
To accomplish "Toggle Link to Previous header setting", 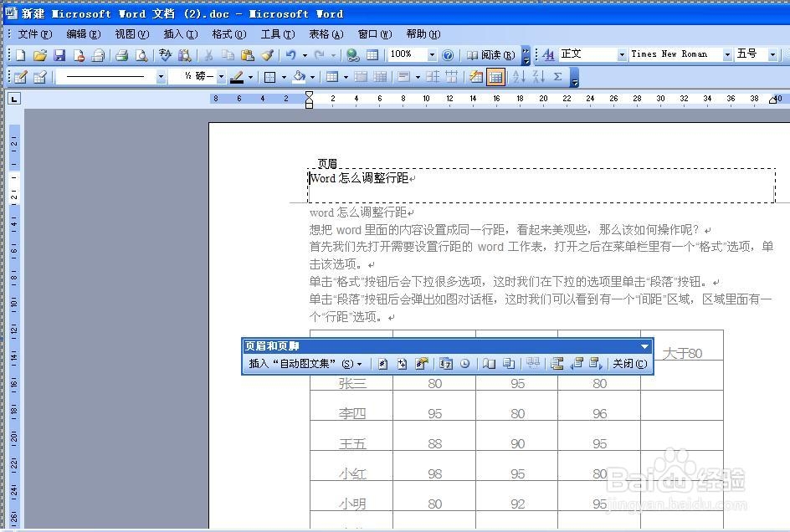I will pyautogui.click(x=532, y=363).
